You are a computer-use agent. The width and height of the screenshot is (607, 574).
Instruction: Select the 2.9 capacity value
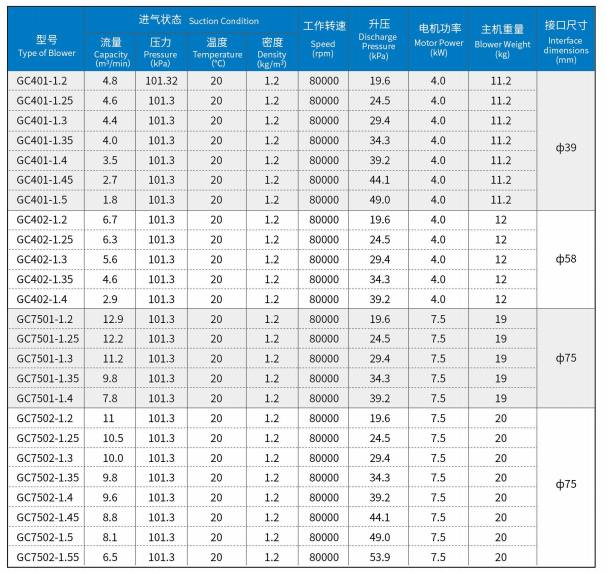pos(110,299)
